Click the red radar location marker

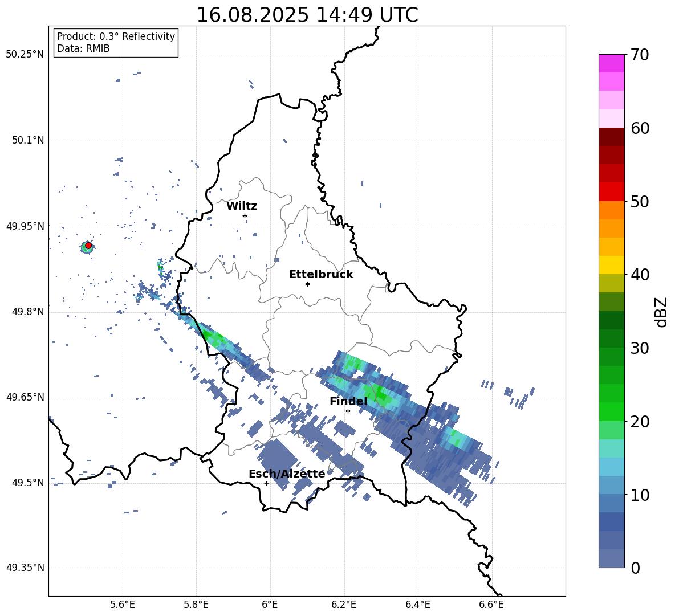click(88, 246)
